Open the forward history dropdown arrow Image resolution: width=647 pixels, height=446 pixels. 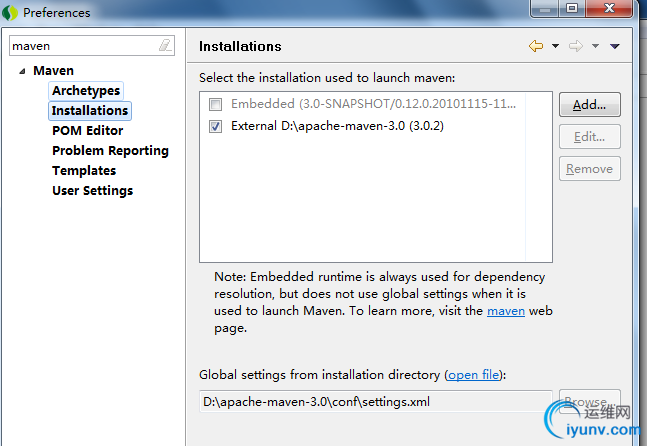click(595, 46)
